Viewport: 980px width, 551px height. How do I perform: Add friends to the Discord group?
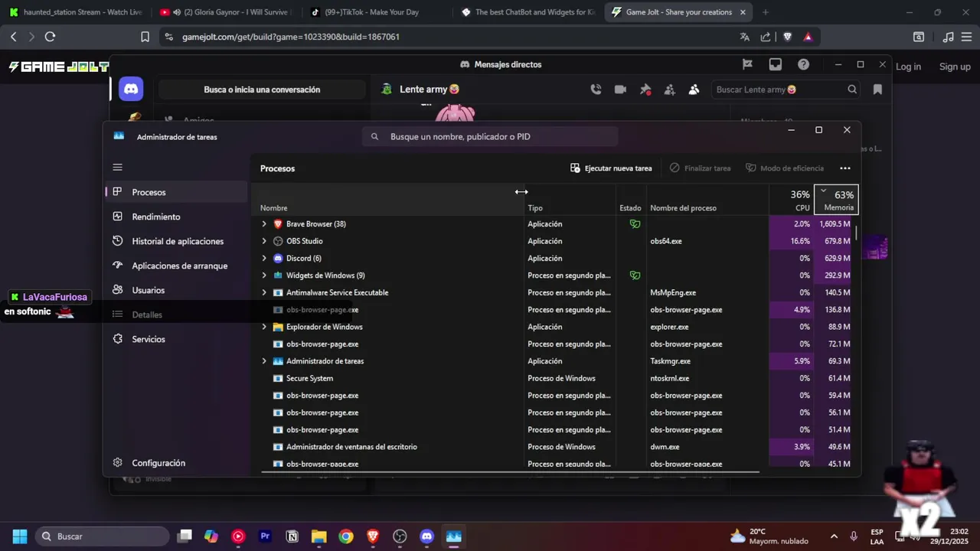click(x=669, y=90)
